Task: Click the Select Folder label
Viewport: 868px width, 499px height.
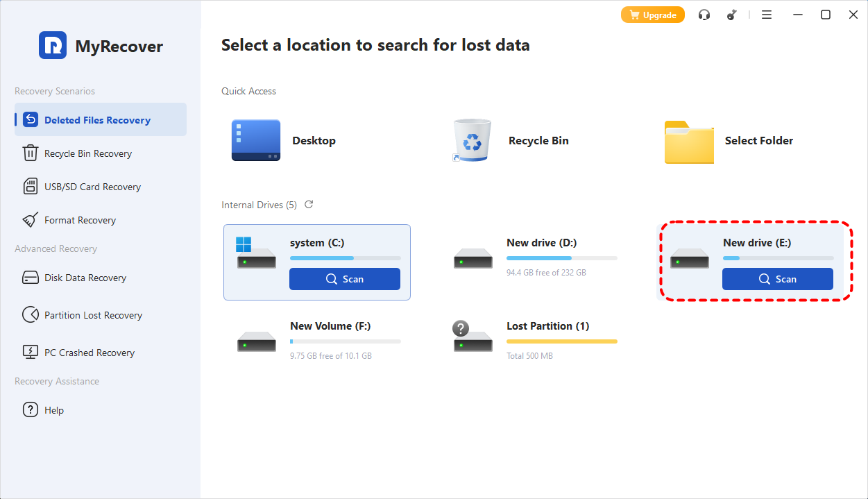Action: tap(759, 140)
